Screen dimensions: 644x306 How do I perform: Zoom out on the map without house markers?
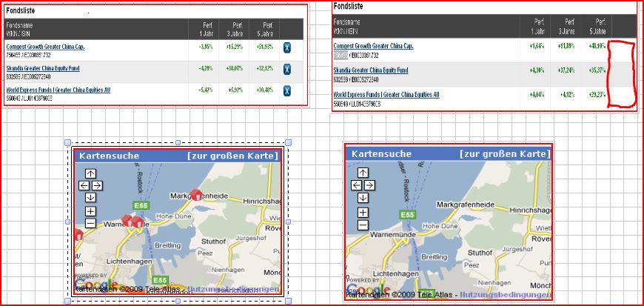tap(363, 225)
